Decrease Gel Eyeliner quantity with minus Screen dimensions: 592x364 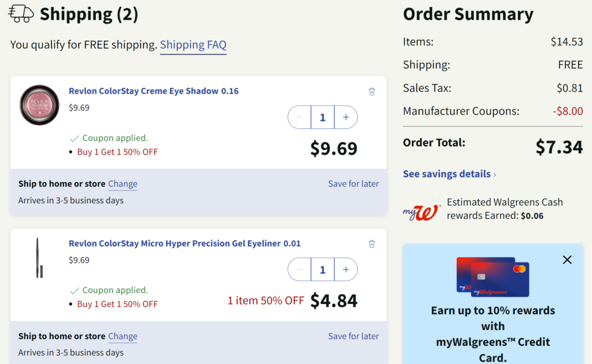pos(299,269)
